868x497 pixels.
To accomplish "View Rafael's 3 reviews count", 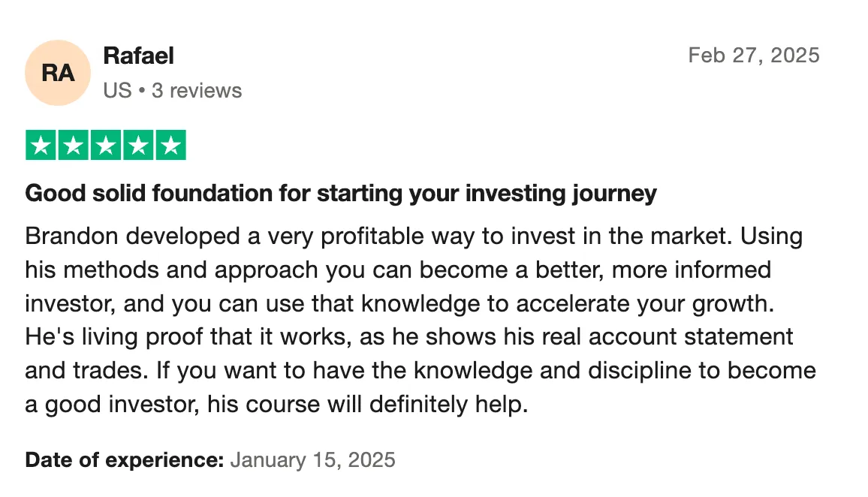I will pyautogui.click(x=197, y=91).
